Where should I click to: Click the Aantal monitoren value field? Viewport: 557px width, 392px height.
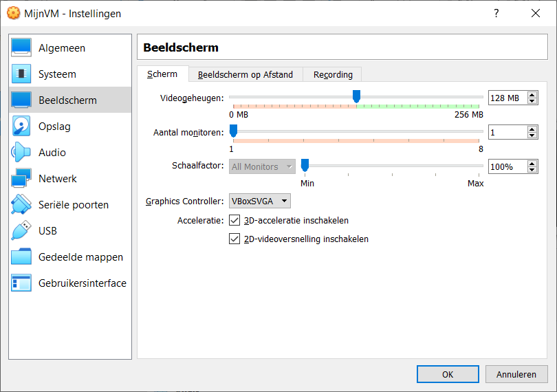click(506, 132)
